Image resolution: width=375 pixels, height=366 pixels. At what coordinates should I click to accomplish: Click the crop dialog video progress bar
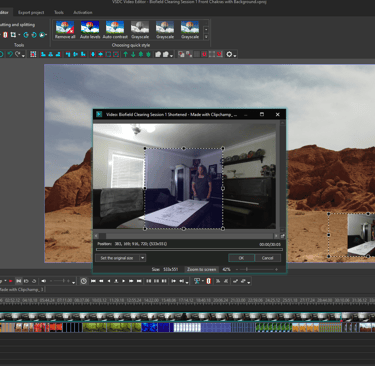(x=189, y=249)
